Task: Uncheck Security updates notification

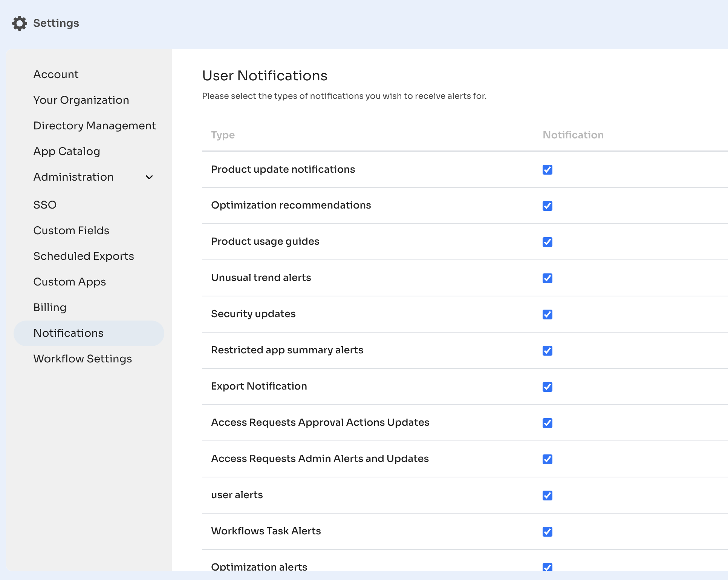Action: tap(548, 315)
